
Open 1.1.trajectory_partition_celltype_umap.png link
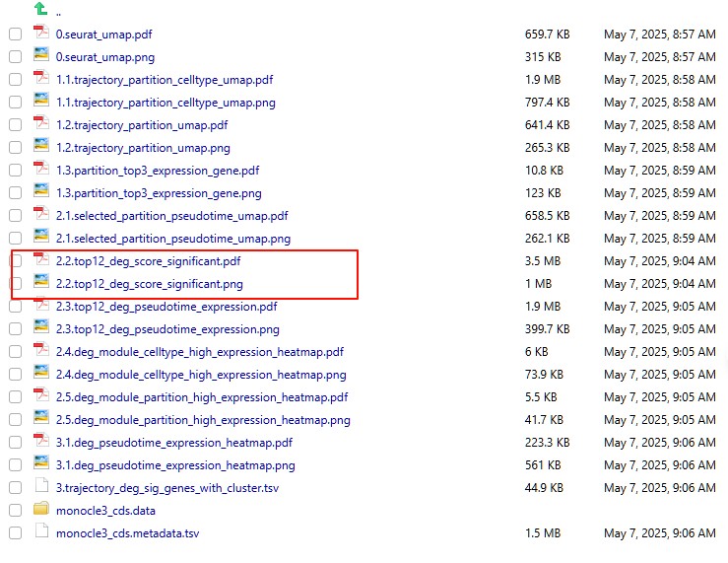(165, 103)
